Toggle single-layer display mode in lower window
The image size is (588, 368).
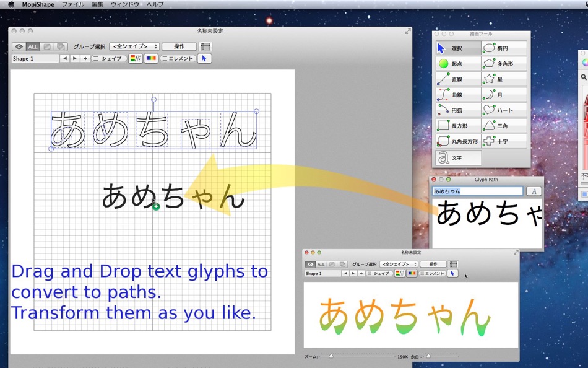pos(332,265)
